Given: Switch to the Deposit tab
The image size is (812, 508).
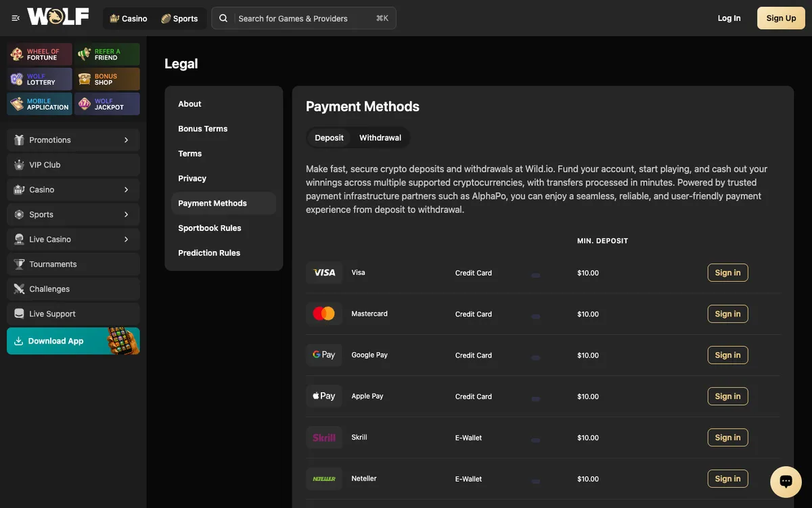Looking at the screenshot, I should point(330,137).
